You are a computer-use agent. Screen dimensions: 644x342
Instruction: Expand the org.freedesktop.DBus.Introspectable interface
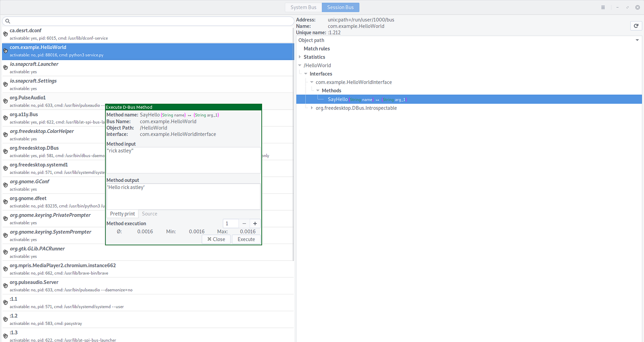[x=312, y=108]
